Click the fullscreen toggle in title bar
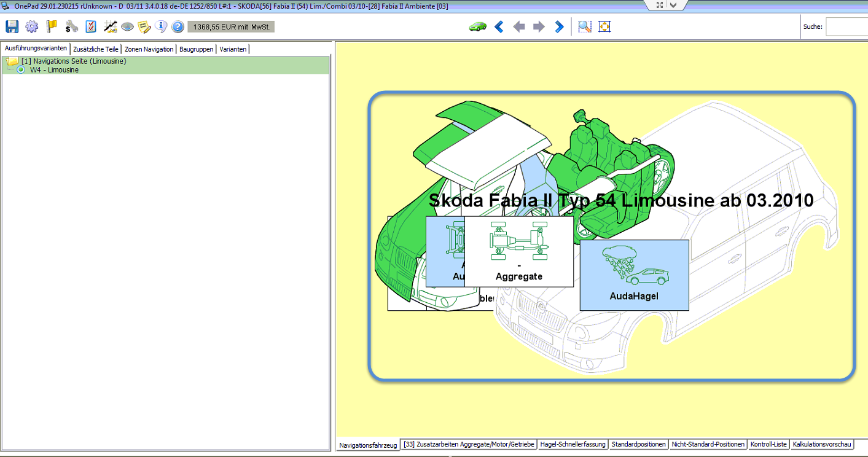The image size is (868, 457). pos(659,5)
